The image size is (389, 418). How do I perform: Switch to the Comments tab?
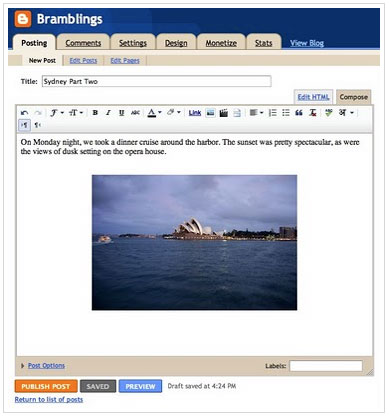point(83,43)
